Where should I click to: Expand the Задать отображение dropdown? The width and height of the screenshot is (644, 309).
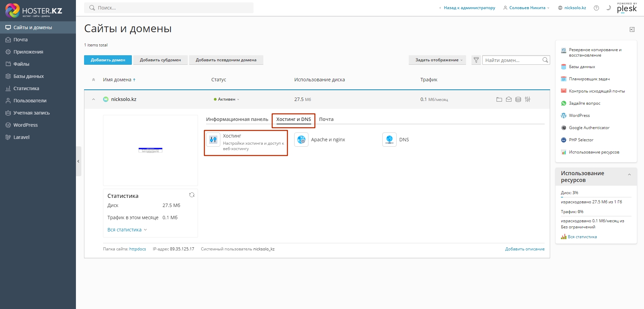point(437,60)
